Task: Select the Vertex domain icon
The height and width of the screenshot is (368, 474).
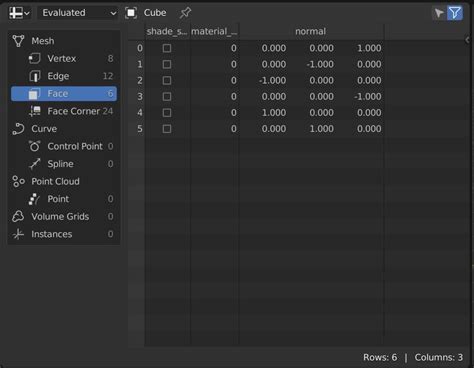Action: point(34,59)
